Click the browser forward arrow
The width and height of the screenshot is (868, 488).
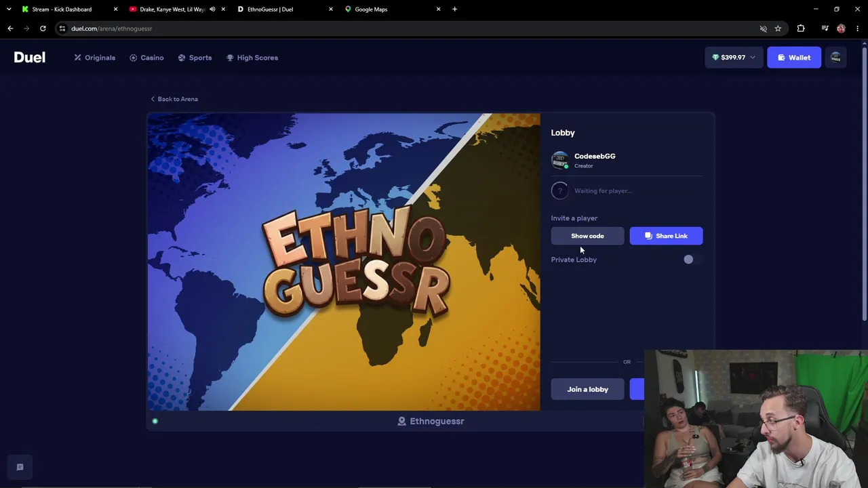pyautogui.click(x=26, y=28)
